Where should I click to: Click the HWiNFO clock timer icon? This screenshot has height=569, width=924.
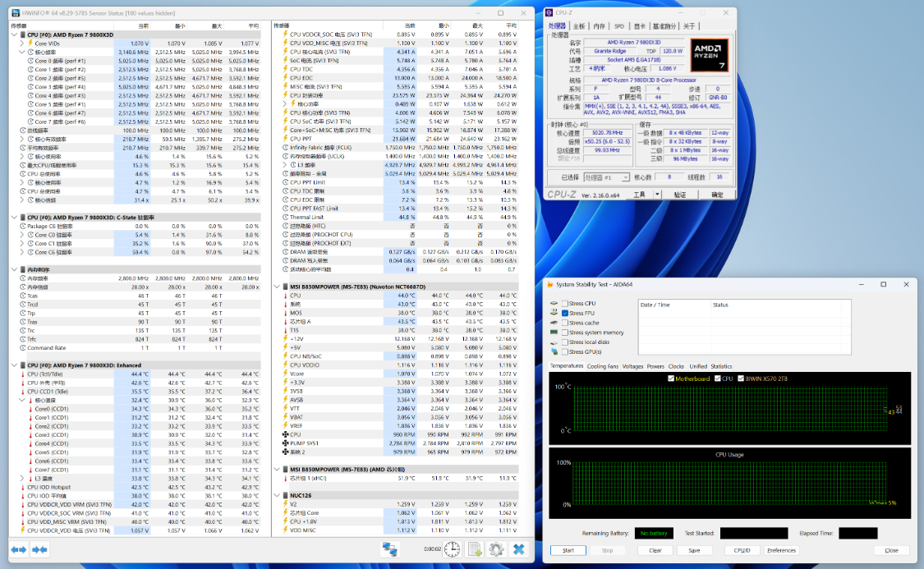[453, 549]
